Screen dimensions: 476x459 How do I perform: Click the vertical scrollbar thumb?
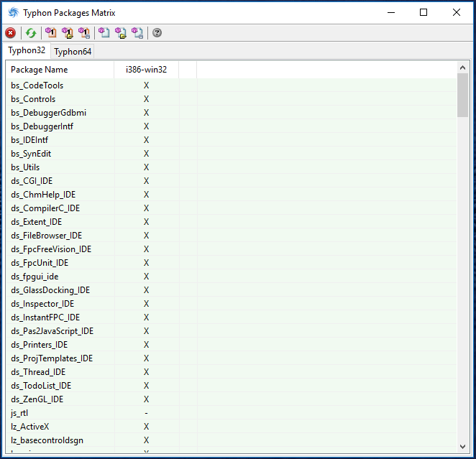pos(462,95)
